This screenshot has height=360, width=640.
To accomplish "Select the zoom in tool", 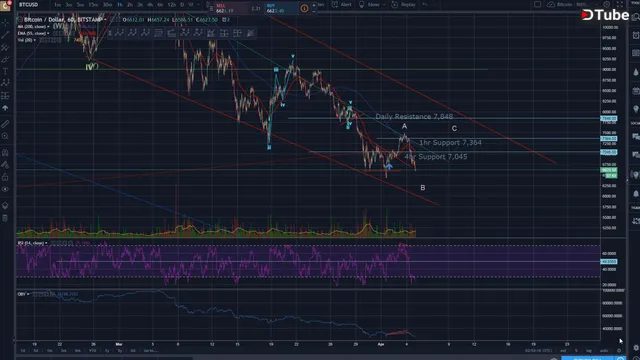I will click(x=5, y=136).
